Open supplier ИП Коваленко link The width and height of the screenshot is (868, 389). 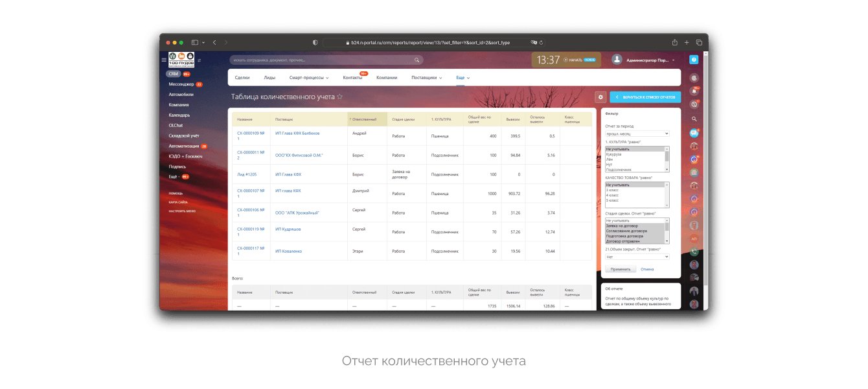coord(289,251)
